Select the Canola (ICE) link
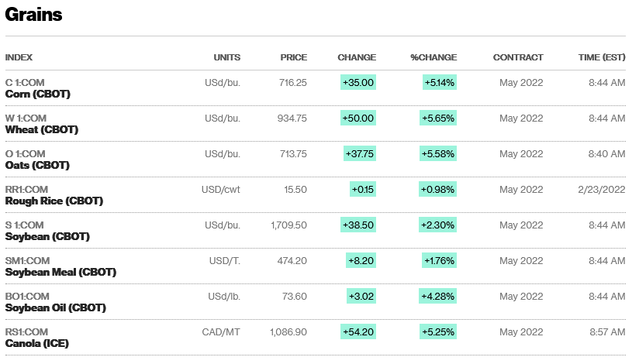The height and width of the screenshot is (364, 639). 37,344
